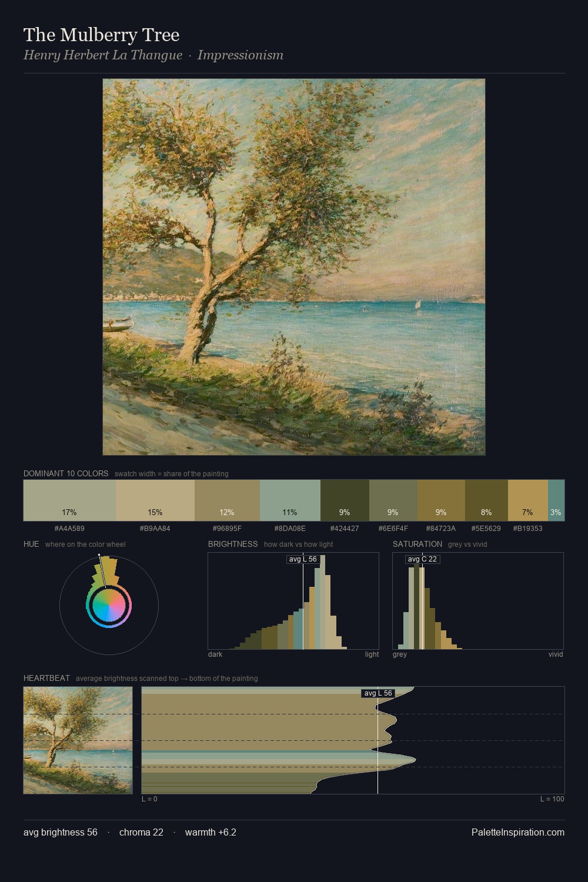Click the 'Impressionism' style label
The width and height of the screenshot is (588, 882).
click(240, 55)
